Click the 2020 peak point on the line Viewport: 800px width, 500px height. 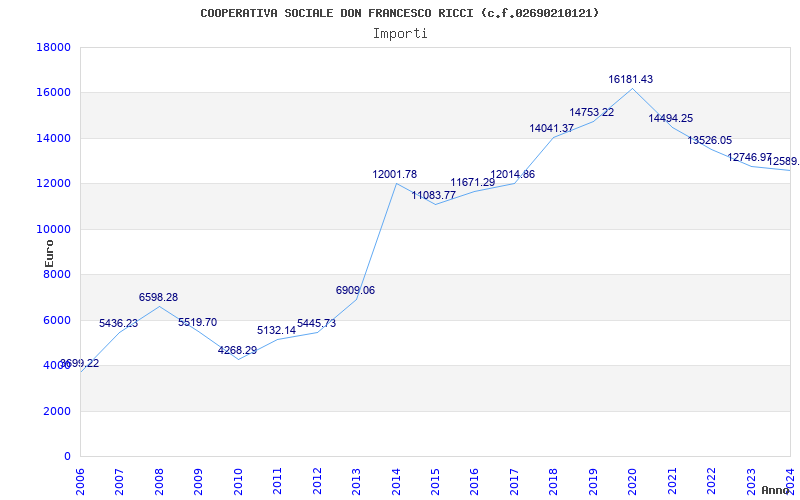click(x=633, y=88)
